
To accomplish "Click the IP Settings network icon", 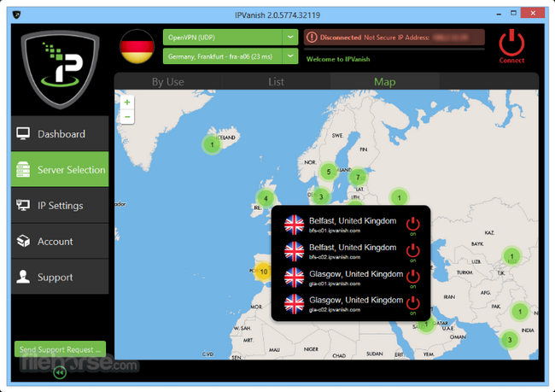I will pos(23,205).
